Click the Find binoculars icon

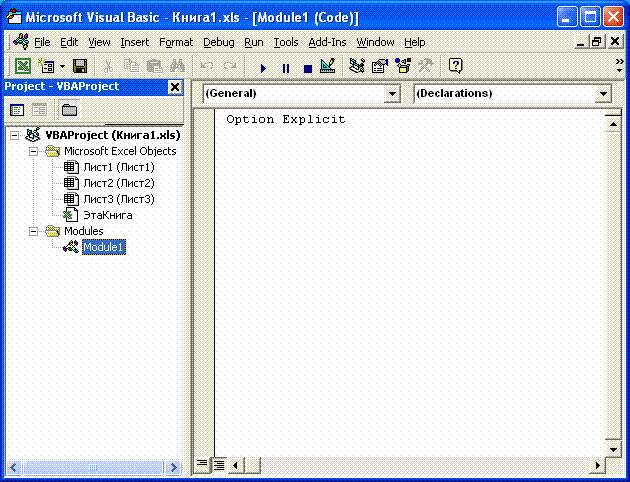[177, 66]
